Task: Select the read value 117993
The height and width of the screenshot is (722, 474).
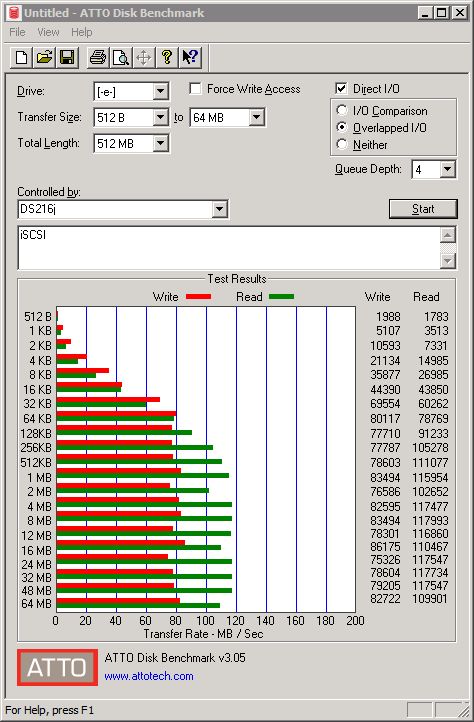Action: pos(430,521)
